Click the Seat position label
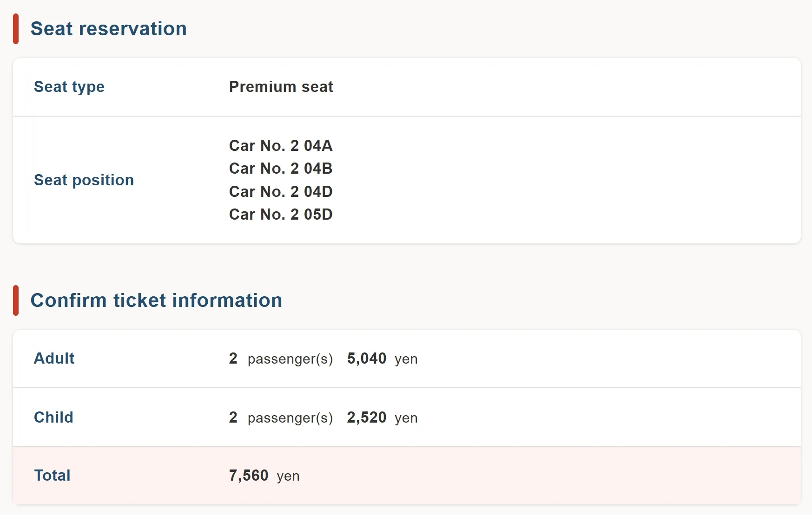Image resolution: width=812 pixels, height=515 pixels. point(84,180)
